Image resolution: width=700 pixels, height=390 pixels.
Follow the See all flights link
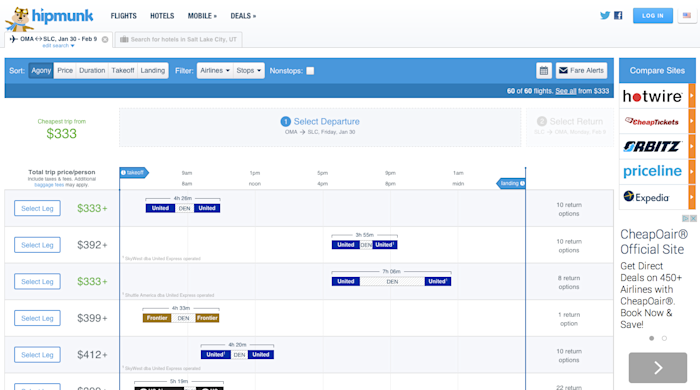click(566, 91)
